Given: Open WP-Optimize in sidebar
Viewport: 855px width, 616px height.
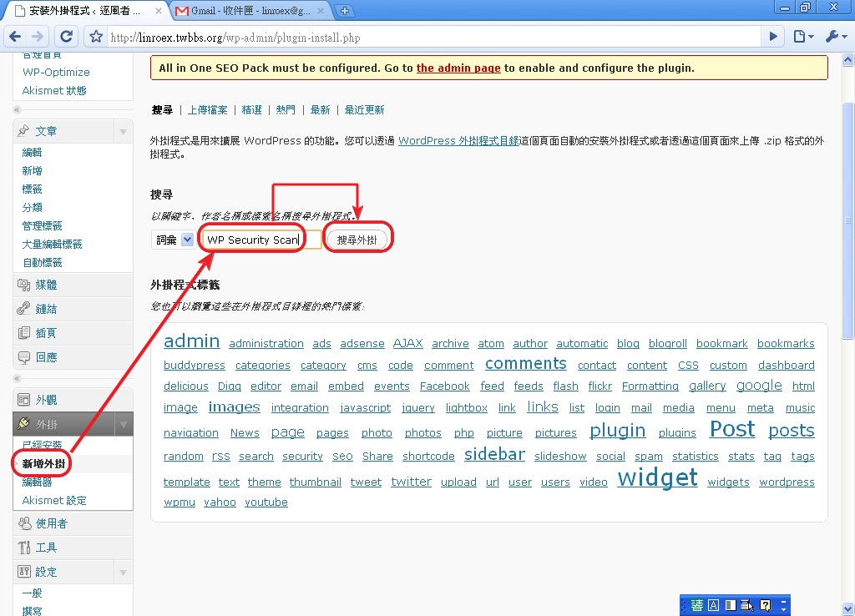Looking at the screenshot, I should click(56, 72).
